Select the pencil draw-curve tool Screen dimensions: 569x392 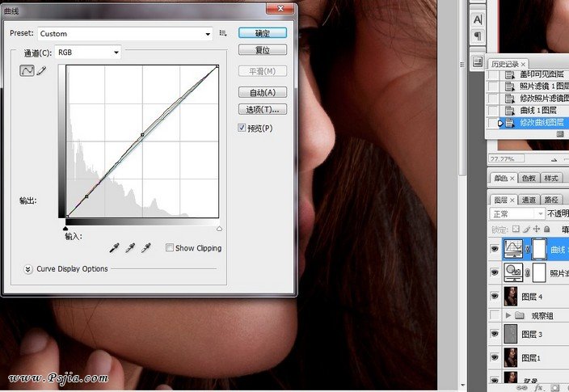point(41,71)
